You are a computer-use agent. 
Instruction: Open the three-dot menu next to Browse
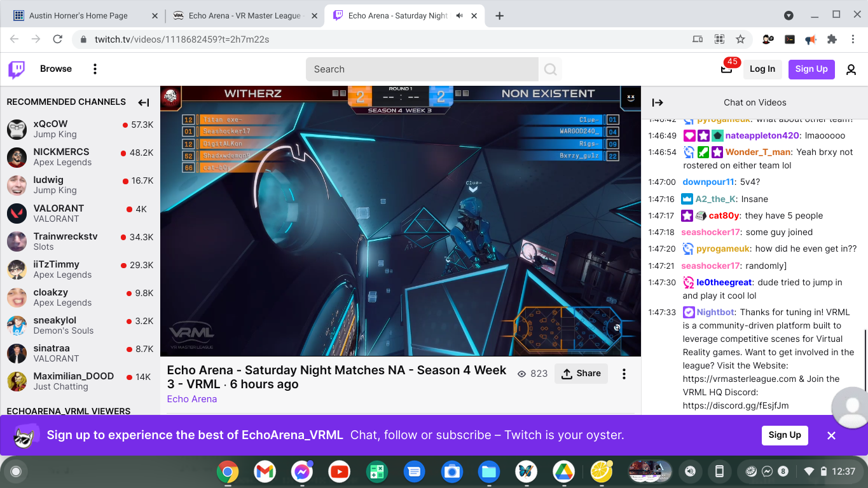(x=95, y=69)
